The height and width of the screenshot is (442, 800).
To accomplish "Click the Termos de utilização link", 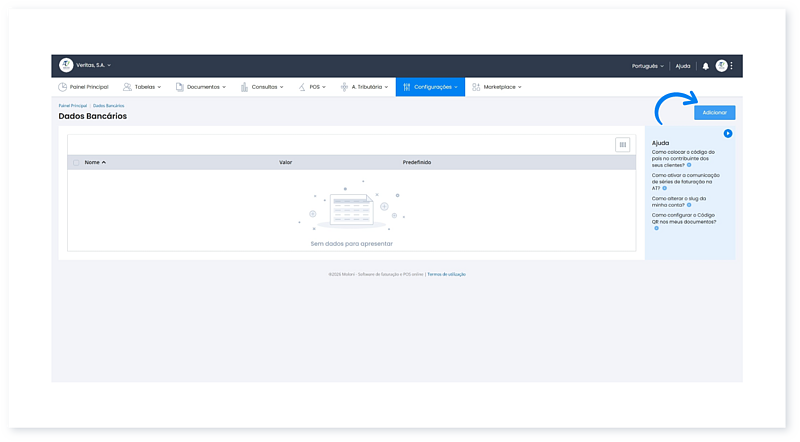I will (447, 274).
